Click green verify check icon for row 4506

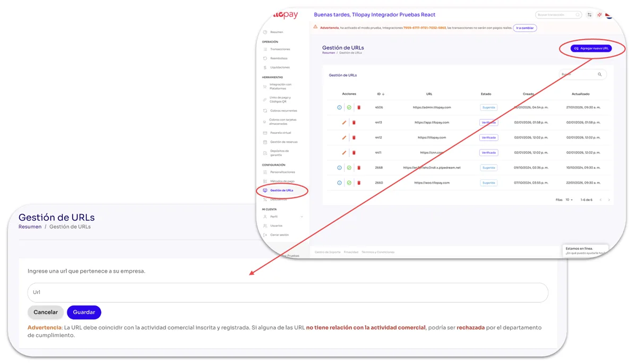pos(349,108)
